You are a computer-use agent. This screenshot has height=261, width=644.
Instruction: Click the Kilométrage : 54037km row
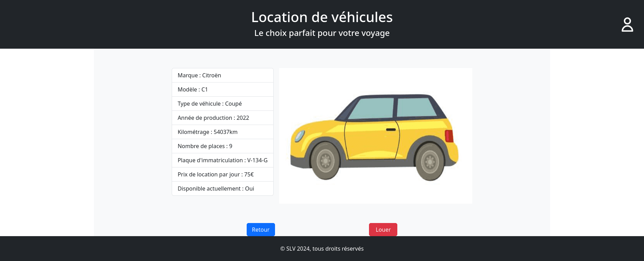222,132
